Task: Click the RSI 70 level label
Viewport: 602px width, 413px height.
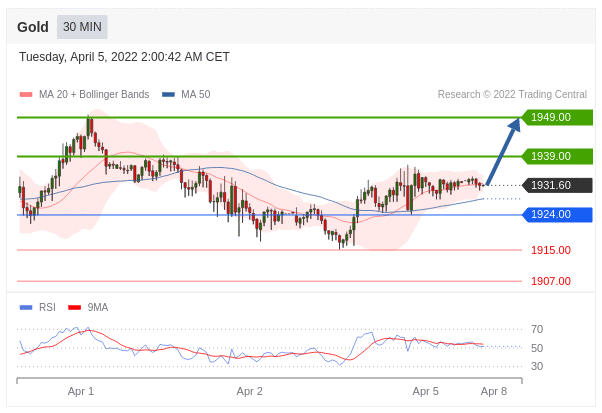Action: [x=537, y=329]
